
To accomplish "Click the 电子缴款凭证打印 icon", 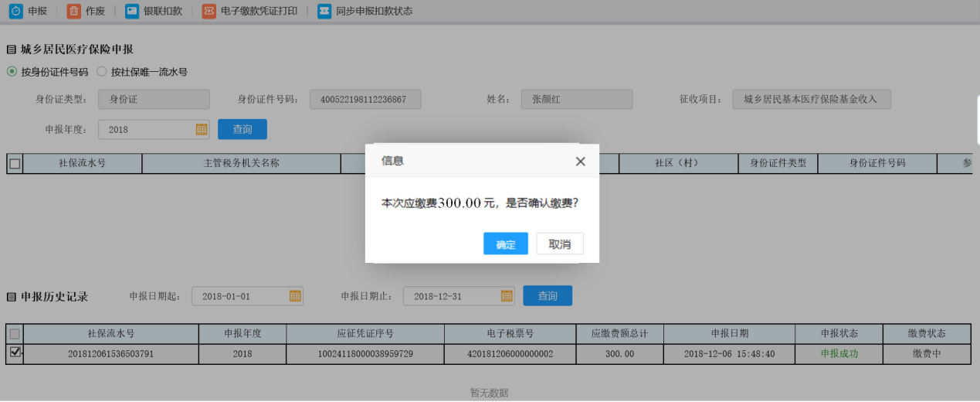I will 209,11.
